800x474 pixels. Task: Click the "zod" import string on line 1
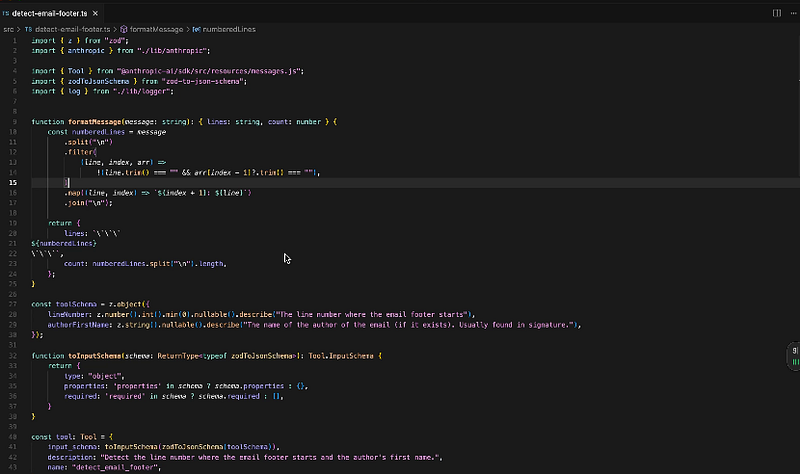117,40
